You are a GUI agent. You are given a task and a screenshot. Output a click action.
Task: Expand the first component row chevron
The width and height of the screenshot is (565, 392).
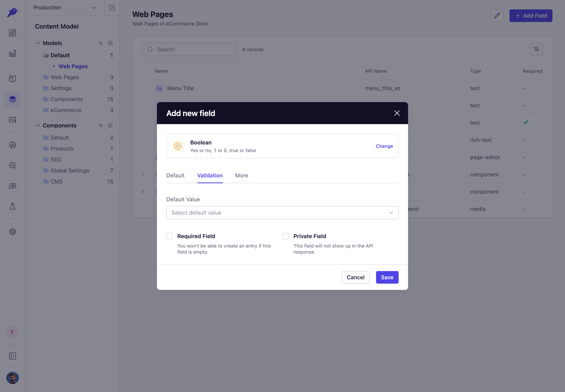143,175
